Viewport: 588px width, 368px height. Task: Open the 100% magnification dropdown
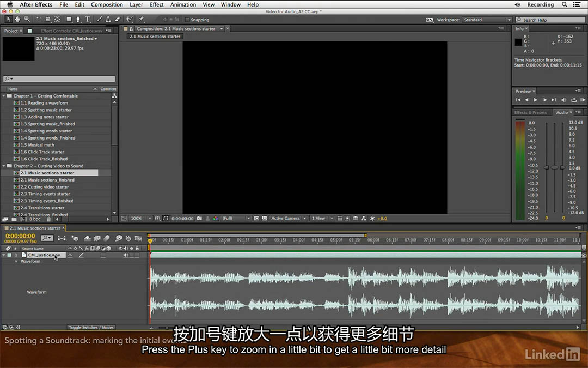coord(140,218)
